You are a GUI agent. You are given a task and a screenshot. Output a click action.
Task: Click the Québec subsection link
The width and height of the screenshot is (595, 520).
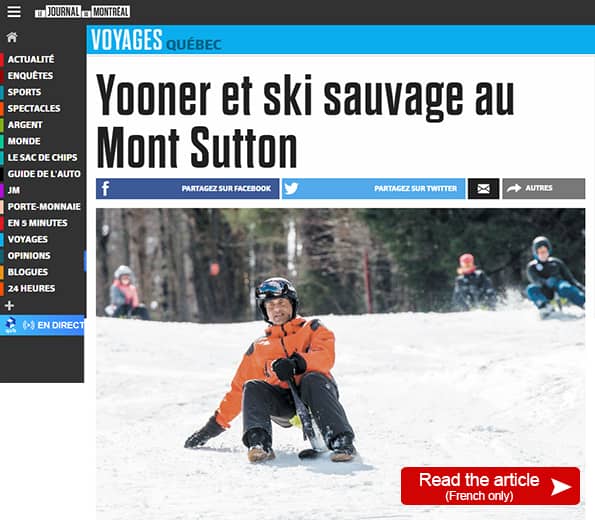pyautogui.click(x=194, y=45)
